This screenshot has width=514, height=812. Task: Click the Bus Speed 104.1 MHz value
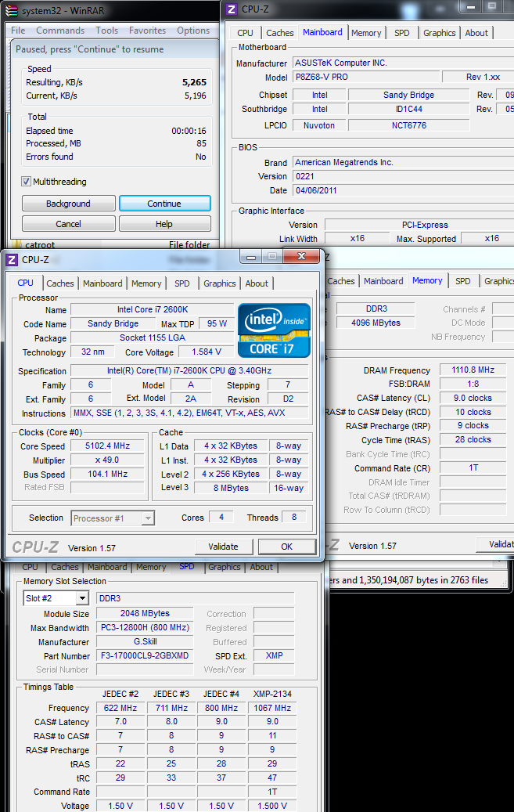(108, 474)
